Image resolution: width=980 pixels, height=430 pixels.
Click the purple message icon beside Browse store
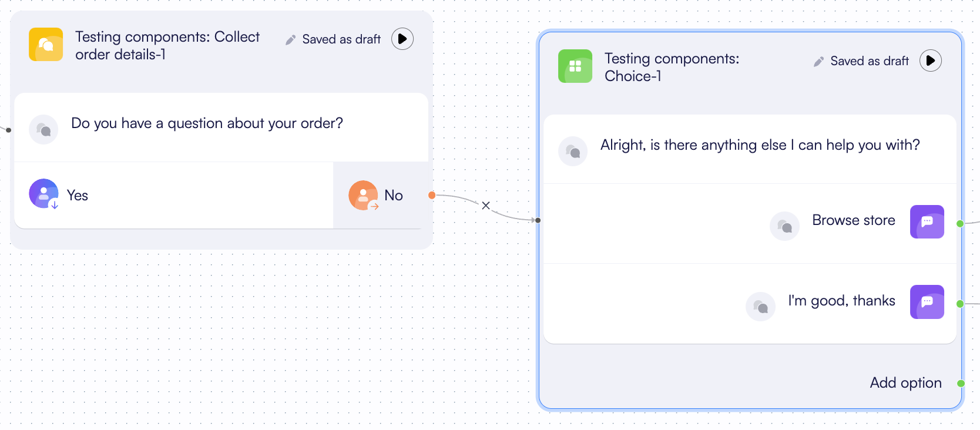927,222
